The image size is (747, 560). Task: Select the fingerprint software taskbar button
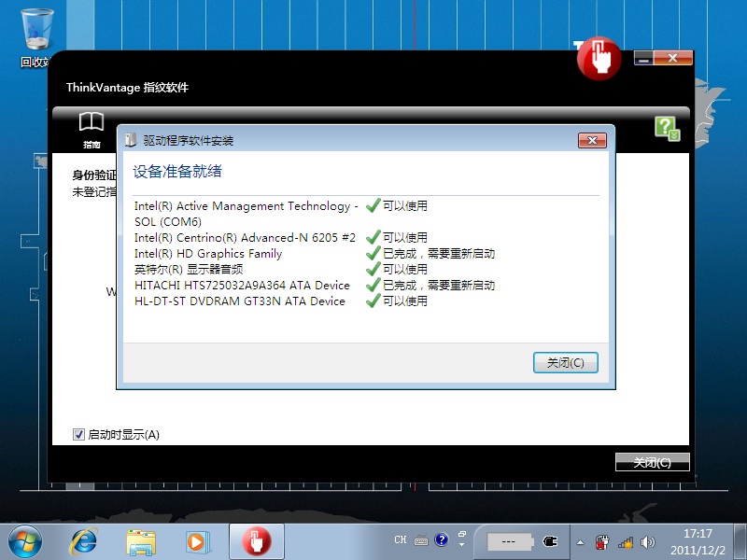[256, 541]
